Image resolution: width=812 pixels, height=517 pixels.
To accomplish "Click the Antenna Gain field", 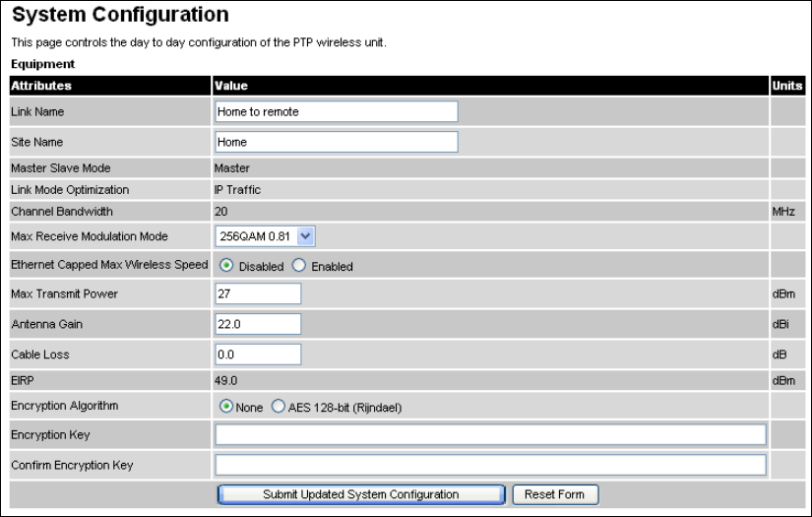I will [x=258, y=324].
